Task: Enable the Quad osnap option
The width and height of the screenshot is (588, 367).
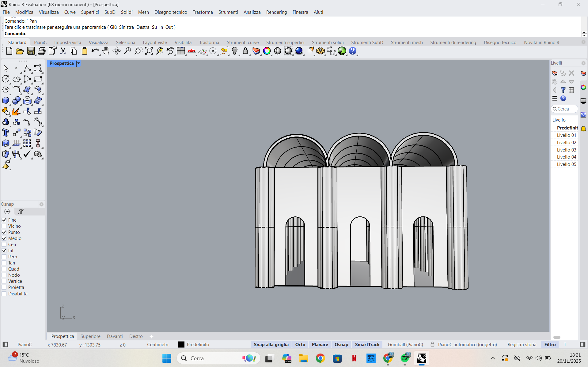Action: [4, 269]
